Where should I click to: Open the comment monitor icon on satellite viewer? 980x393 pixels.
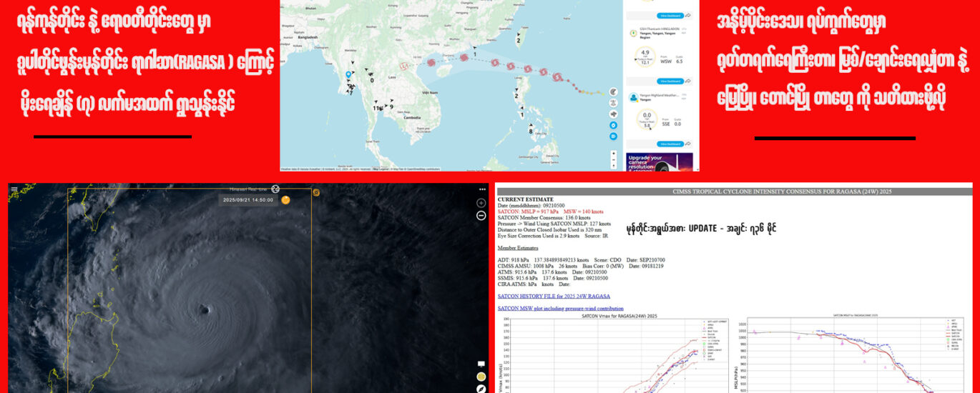[481, 364]
